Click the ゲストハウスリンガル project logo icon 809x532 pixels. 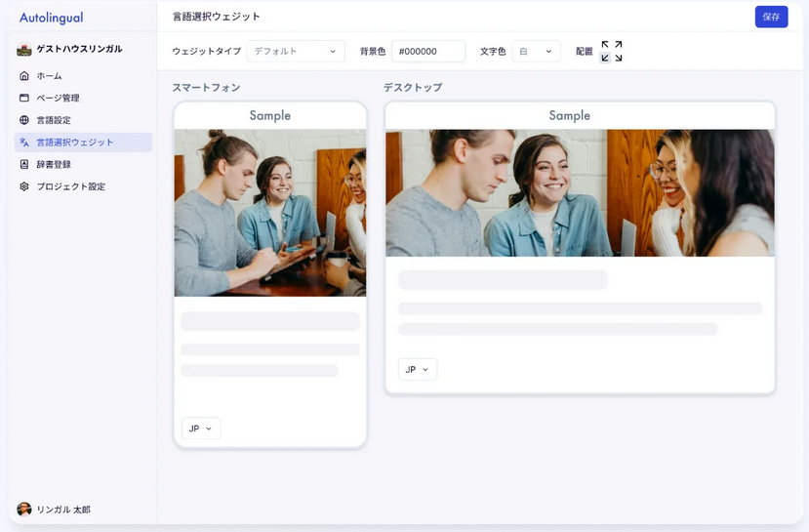click(24, 49)
